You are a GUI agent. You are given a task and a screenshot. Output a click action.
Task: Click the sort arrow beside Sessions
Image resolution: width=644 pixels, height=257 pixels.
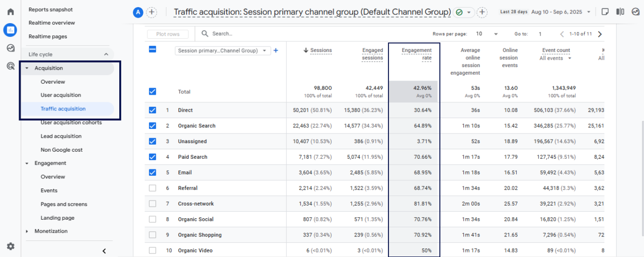coord(305,50)
